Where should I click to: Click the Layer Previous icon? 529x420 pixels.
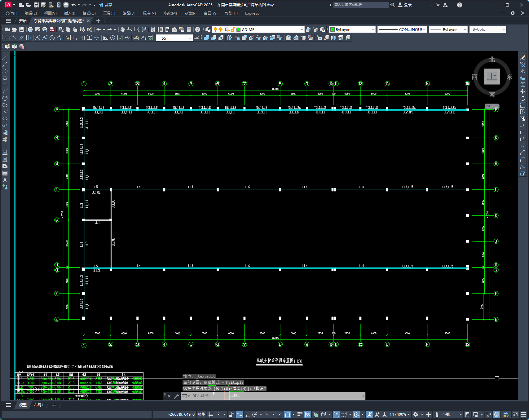coord(315,29)
